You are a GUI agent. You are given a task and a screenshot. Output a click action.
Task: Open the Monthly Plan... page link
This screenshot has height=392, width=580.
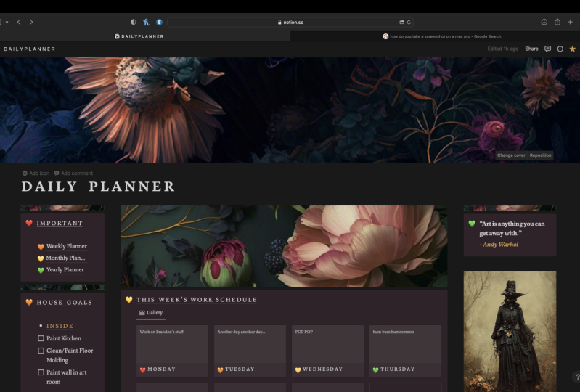click(65, 258)
